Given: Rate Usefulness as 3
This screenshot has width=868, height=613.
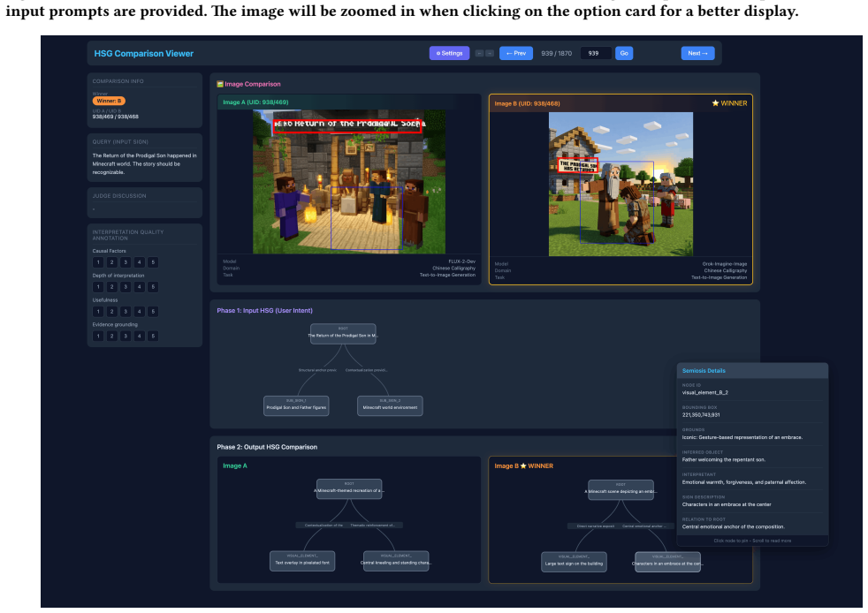Looking at the screenshot, I should coord(126,312).
